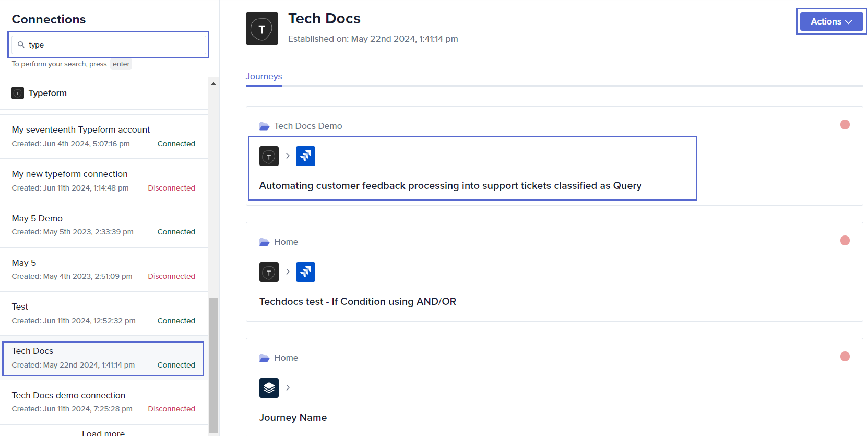
Task: Click Typeform icon in Automating customer feedback journey
Action: (269, 156)
